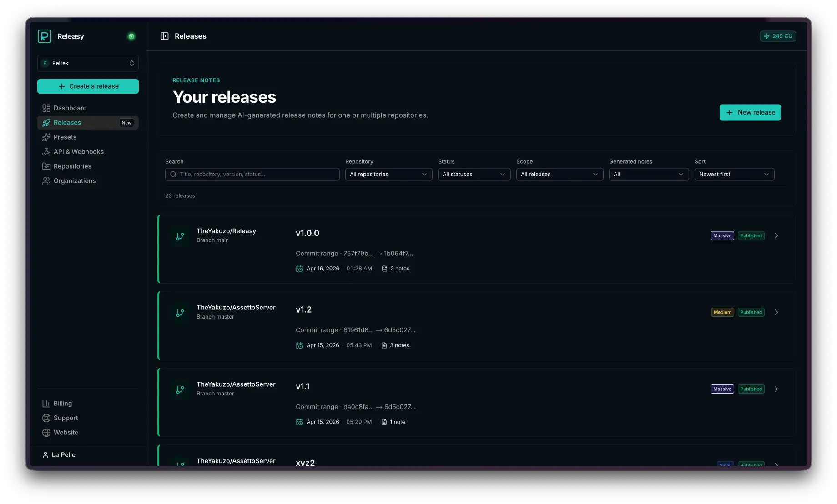Click notes document icon beside 1 note
Viewport: 837px width, 504px height.
pyautogui.click(x=384, y=423)
